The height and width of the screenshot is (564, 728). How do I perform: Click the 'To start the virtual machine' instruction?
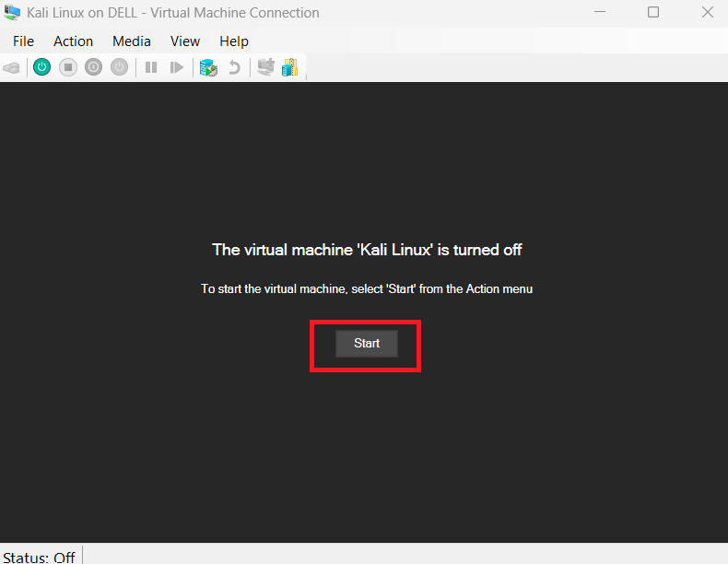click(x=367, y=288)
